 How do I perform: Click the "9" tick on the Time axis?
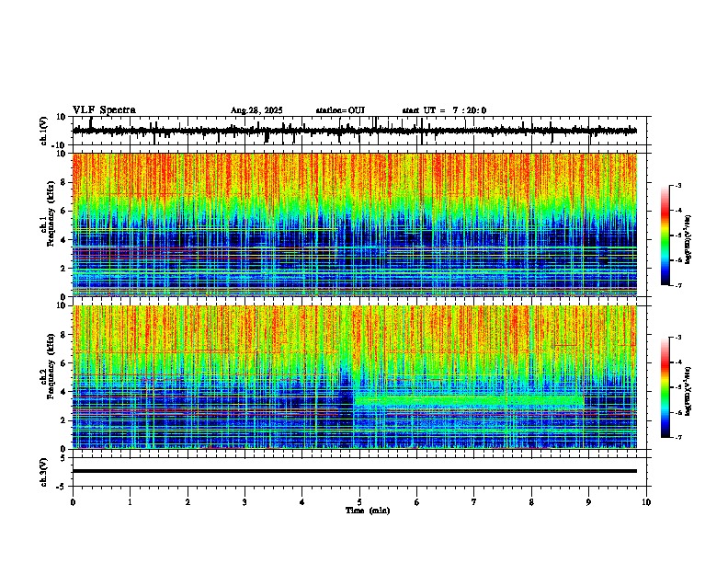[588, 502]
